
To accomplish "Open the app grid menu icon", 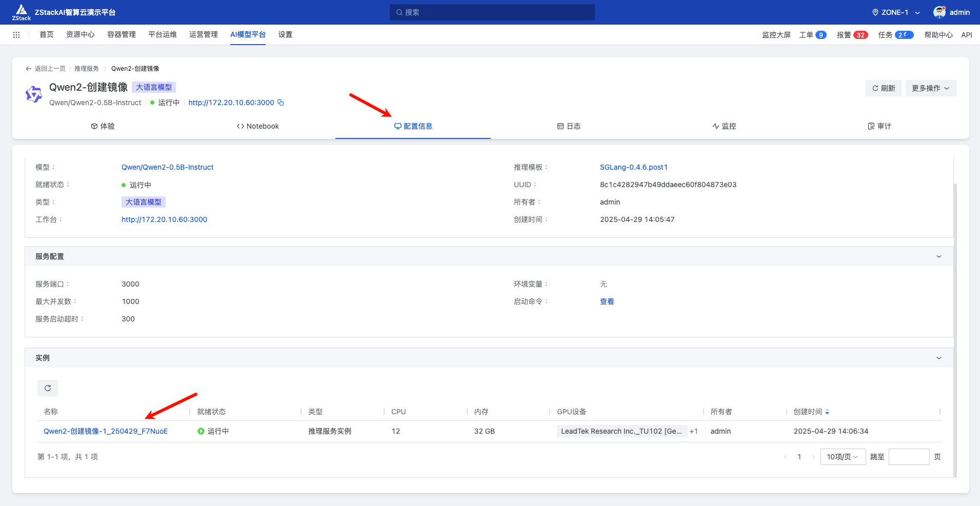I will [16, 35].
